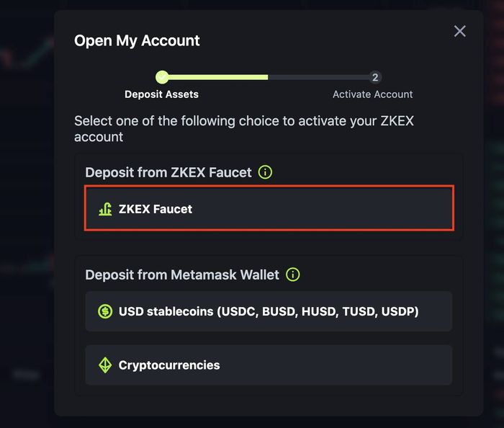Viewport: 504px width, 428px height.
Task: Click the info icon beside ZKEX Faucet heading
Action: click(x=265, y=172)
